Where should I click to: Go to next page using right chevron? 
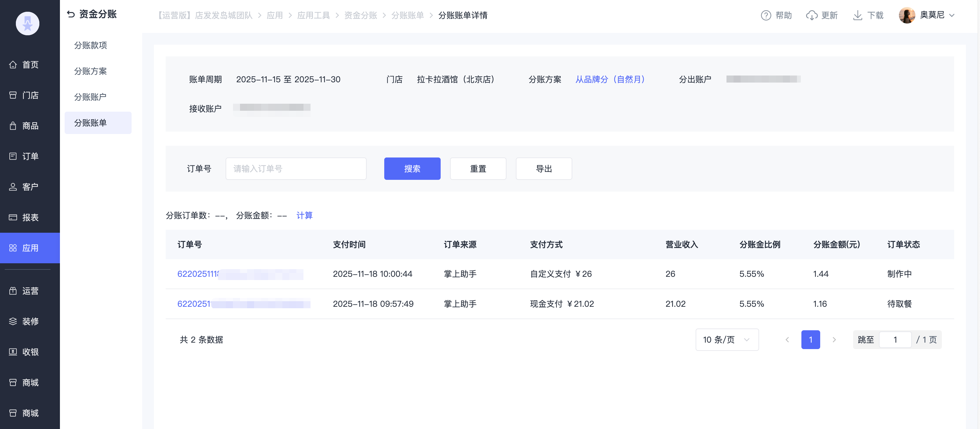click(x=834, y=340)
